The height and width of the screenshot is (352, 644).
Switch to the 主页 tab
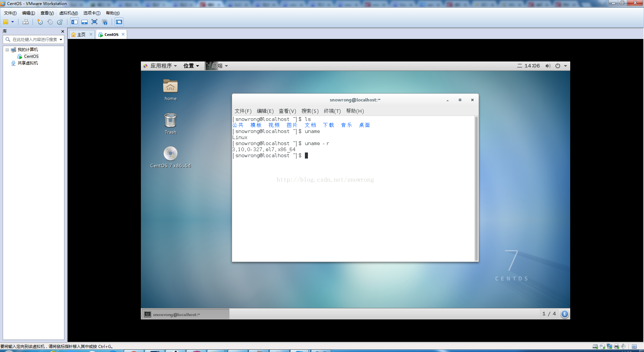[x=82, y=35]
